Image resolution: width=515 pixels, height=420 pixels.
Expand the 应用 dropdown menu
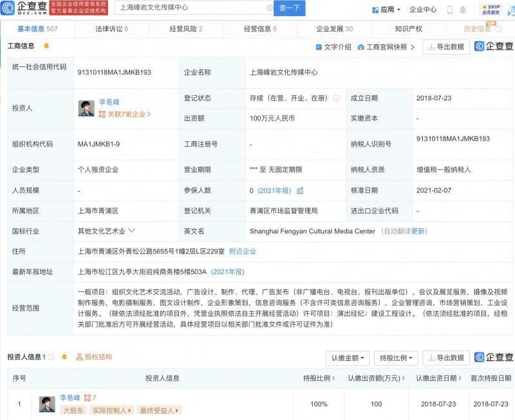pos(386,10)
